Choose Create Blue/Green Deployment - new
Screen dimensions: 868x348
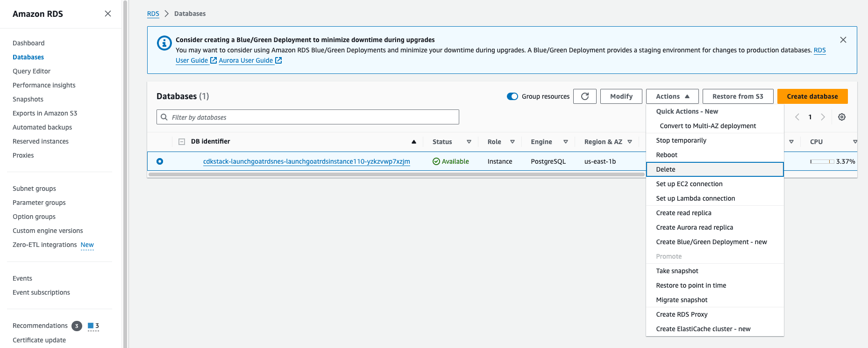pyautogui.click(x=715, y=242)
